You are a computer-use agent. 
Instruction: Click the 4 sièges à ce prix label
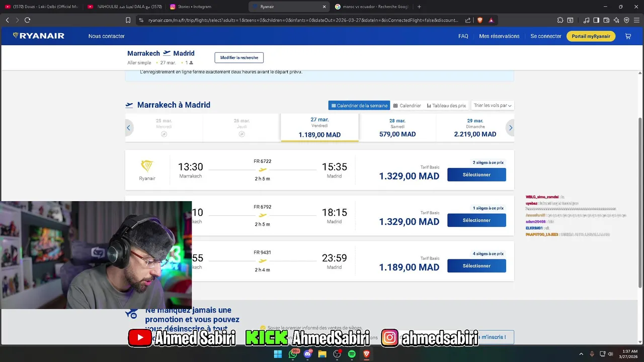coord(488,253)
